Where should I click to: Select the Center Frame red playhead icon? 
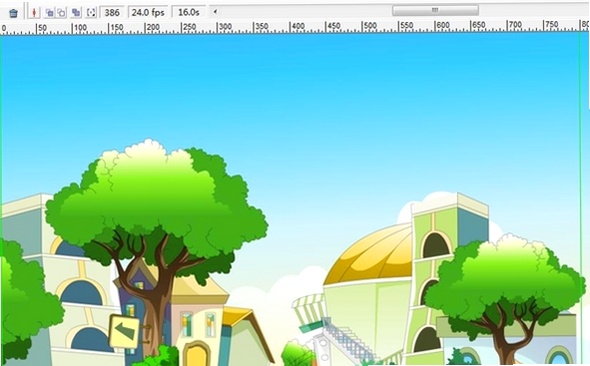[x=34, y=12]
